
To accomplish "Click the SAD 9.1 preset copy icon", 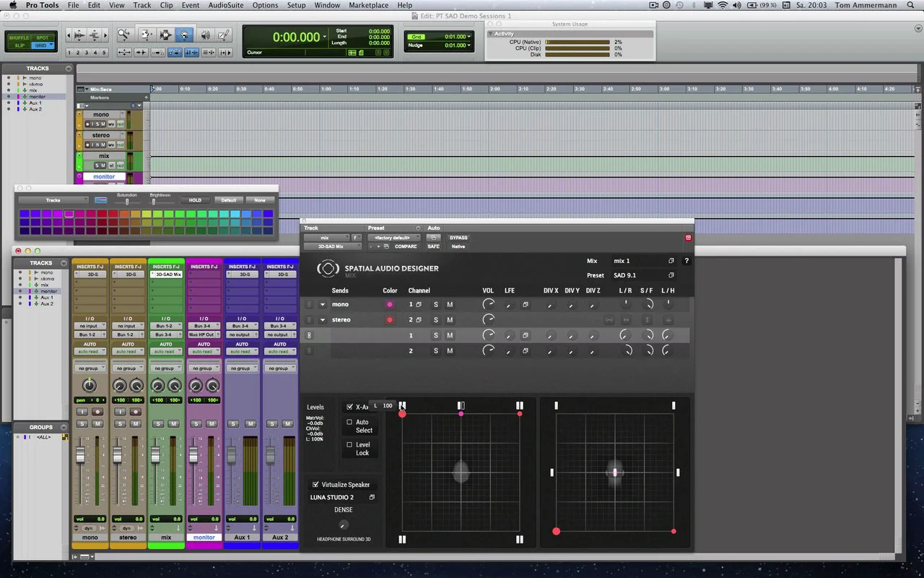I will (x=671, y=275).
